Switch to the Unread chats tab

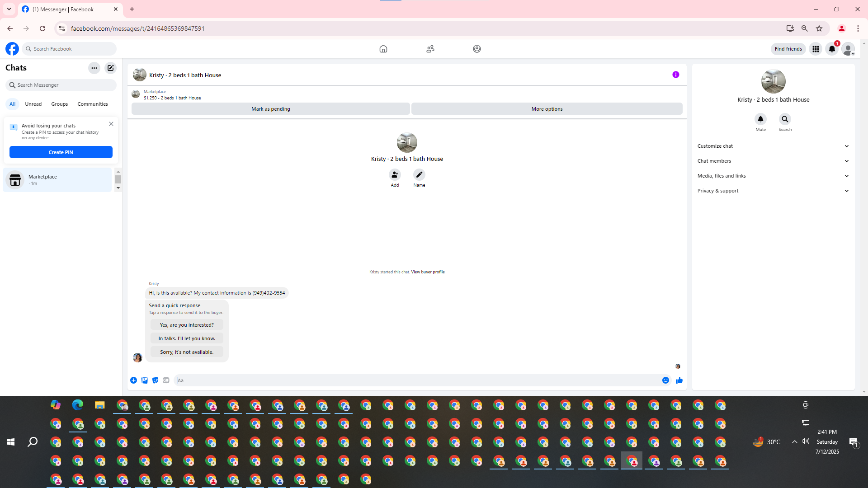pos(33,104)
